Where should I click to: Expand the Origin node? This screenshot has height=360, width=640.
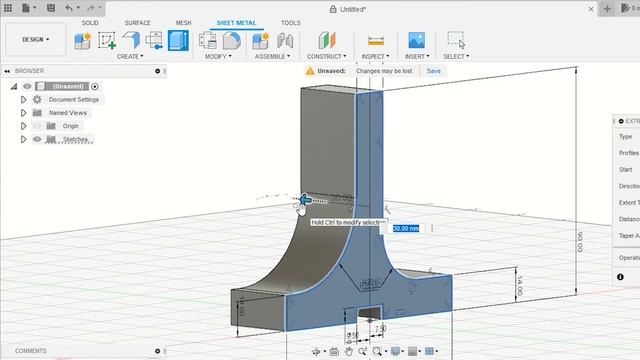point(23,126)
